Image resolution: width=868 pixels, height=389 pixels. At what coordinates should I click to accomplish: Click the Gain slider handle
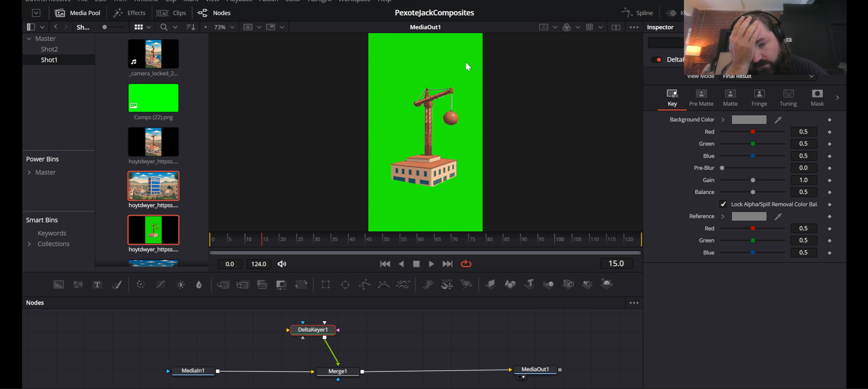point(753,180)
